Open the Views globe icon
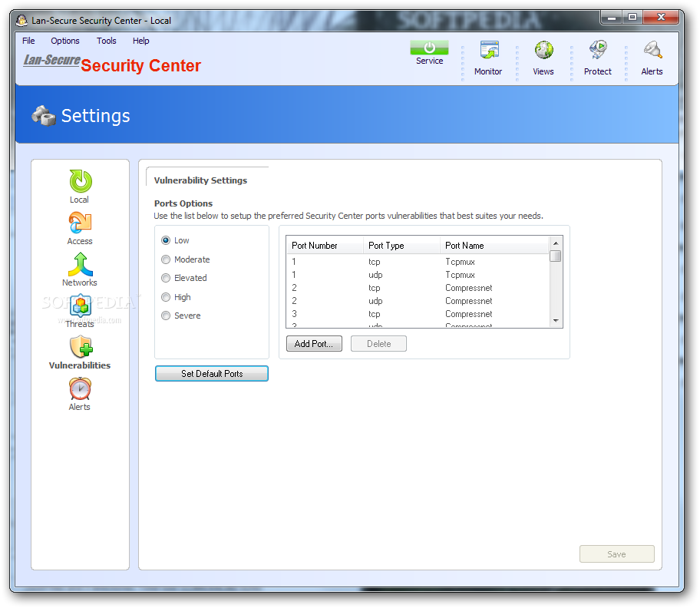The image size is (700, 608). click(x=543, y=51)
